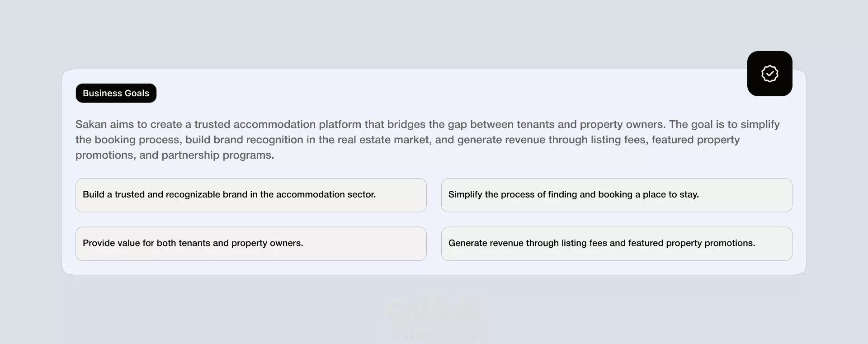Viewport: 868px width, 344px height.
Task: Open the 'Build a trusted and recognizable brand' card
Action: (251, 195)
